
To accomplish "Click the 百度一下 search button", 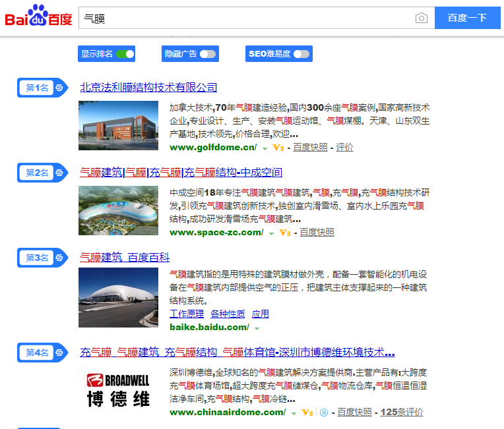I will 467,18.
